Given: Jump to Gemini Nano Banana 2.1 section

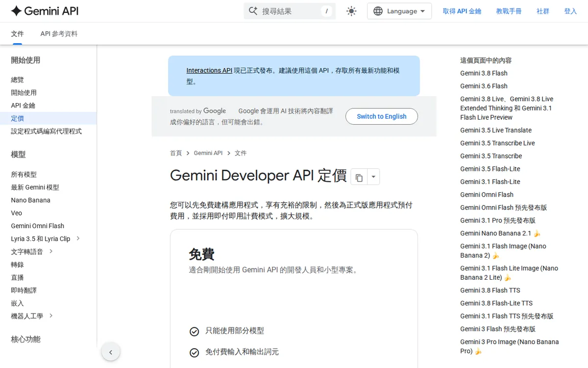Looking at the screenshot, I should pos(500,233).
